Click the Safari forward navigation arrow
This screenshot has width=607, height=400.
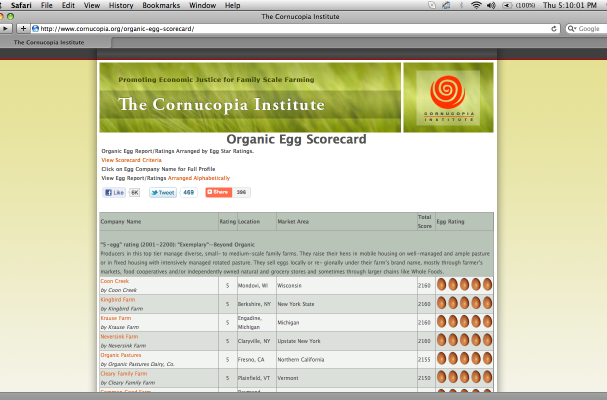pyautogui.click(x=5, y=29)
